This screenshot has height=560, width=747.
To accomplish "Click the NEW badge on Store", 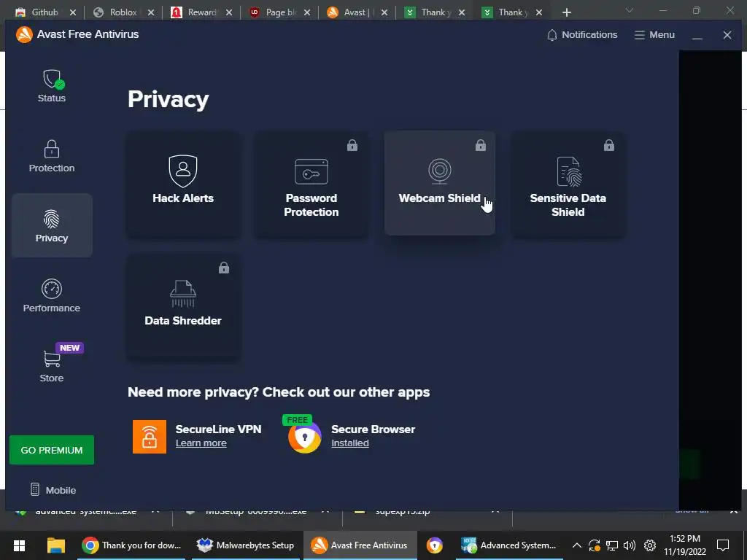I will (x=69, y=348).
